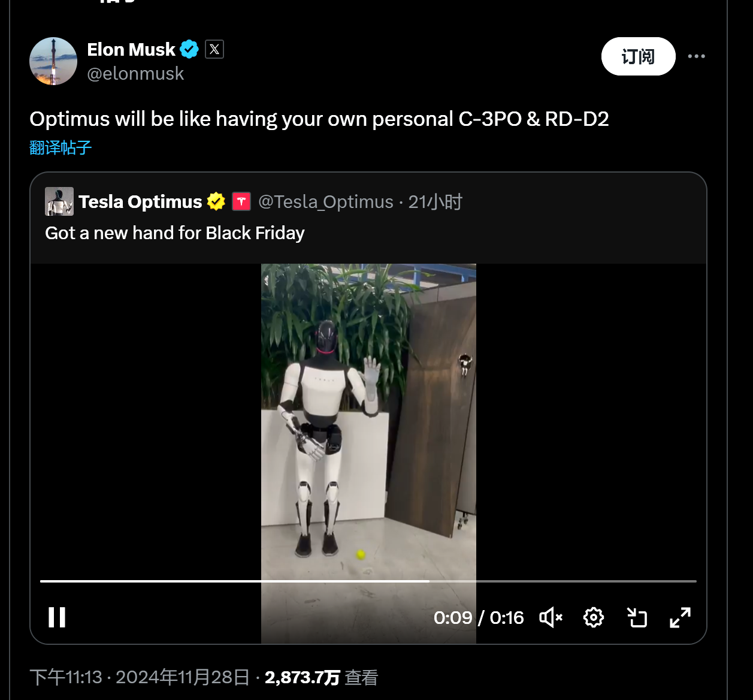Open Elon Musk's profile avatar
The height and width of the screenshot is (700, 753).
53,61
